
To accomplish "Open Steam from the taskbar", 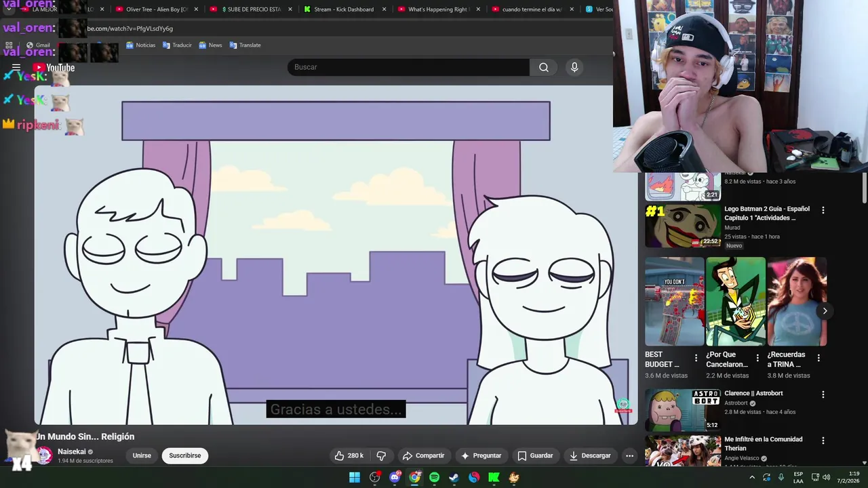I will (x=454, y=477).
